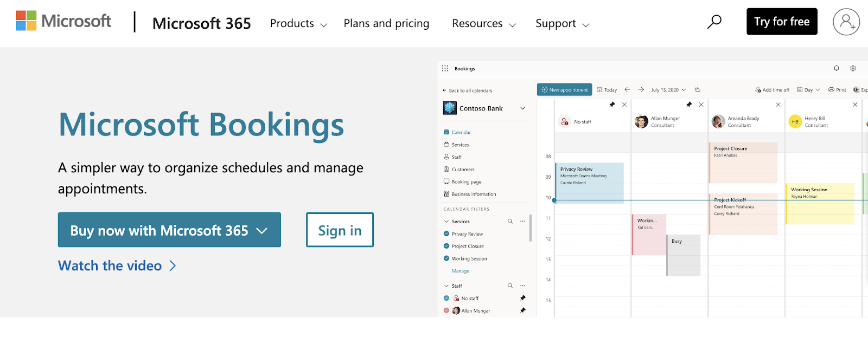Open more options for Services filter

(x=522, y=221)
